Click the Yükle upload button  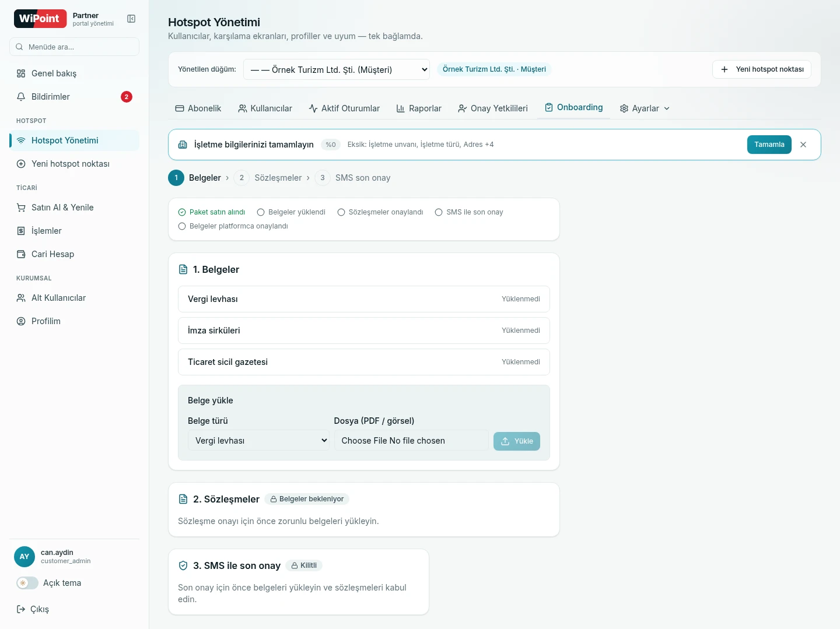pyautogui.click(x=517, y=441)
